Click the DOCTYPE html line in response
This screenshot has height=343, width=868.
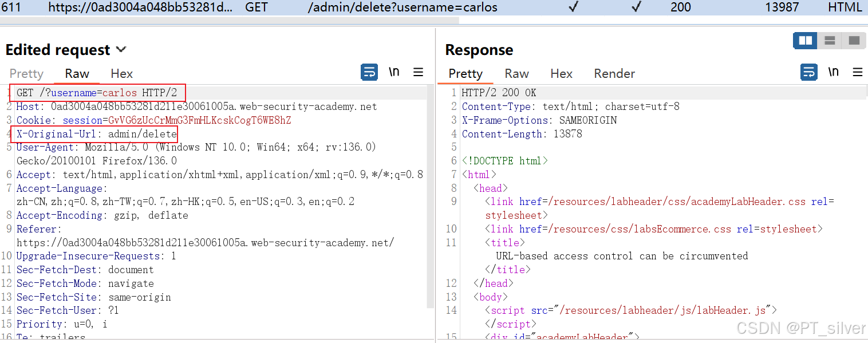coord(504,161)
